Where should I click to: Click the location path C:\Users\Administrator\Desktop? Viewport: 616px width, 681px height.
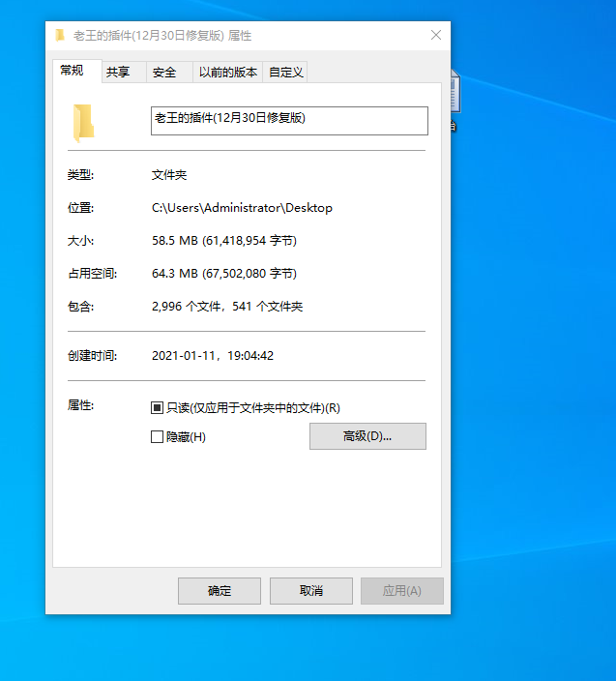tap(242, 208)
